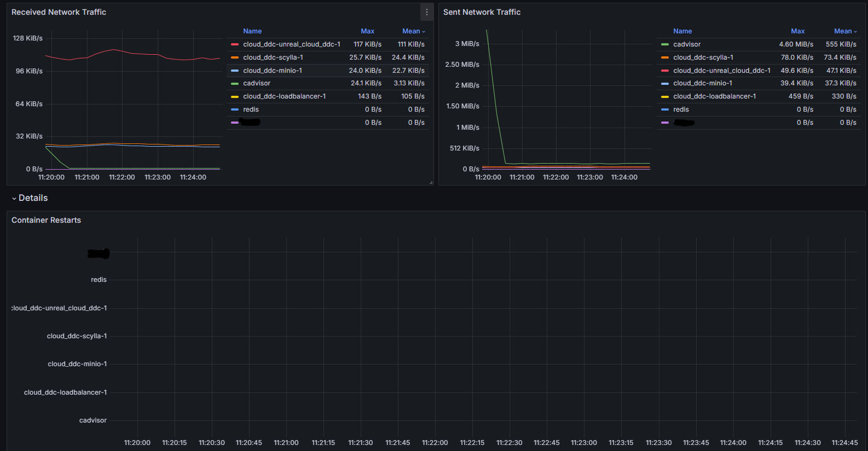Select the 111 KiB/s mean value in Received legend
This screenshot has width=868, height=451.
(x=411, y=44)
